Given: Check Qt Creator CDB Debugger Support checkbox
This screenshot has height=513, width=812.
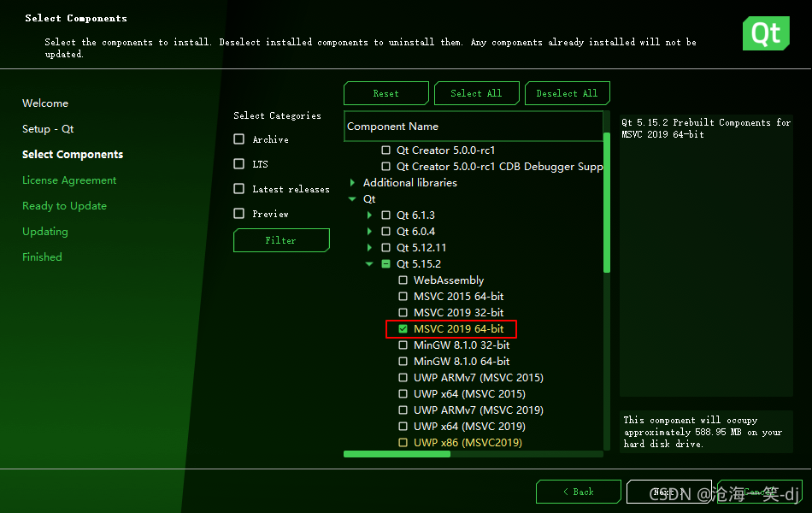Looking at the screenshot, I should coord(385,167).
